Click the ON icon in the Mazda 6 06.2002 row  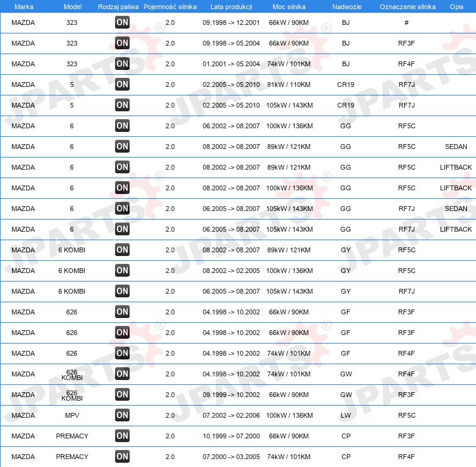122,126
